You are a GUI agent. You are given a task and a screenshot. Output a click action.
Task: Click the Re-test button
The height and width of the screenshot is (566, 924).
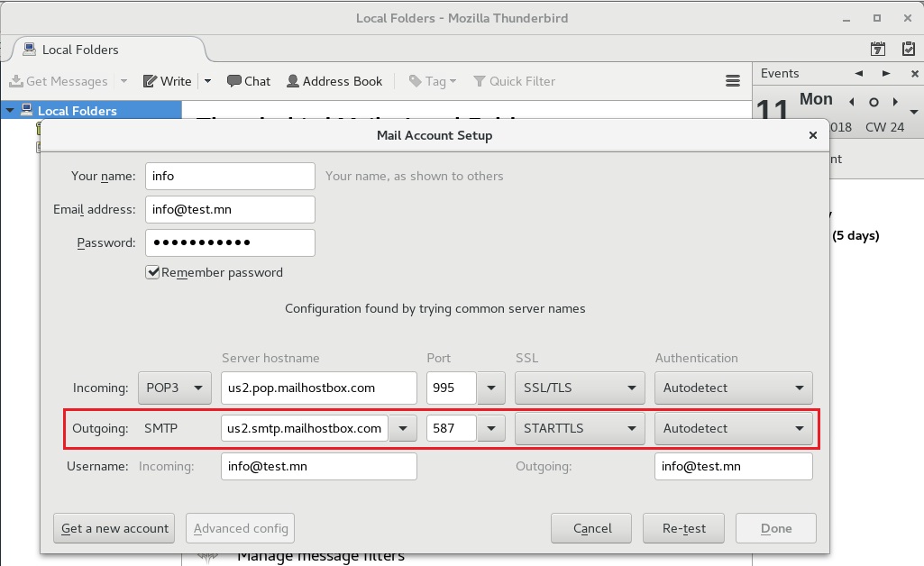point(683,528)
